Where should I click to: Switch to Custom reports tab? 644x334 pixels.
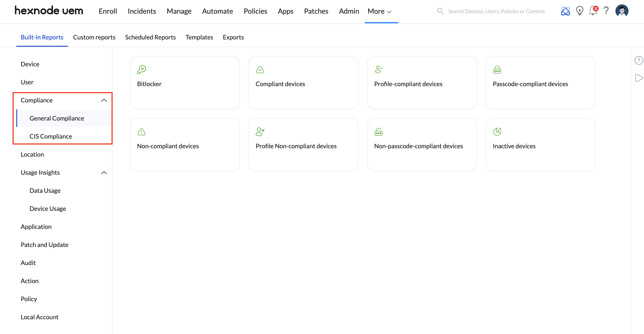tap(94, 37)
